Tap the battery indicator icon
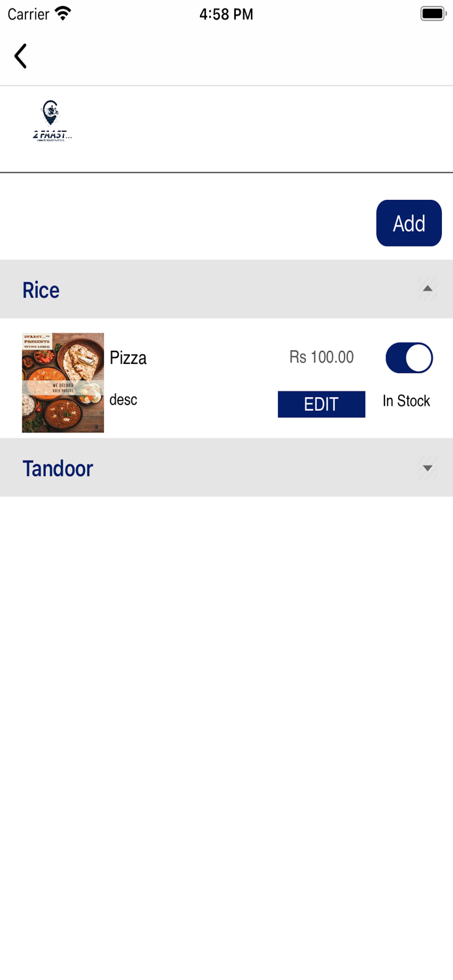 (x=432, y=14)
